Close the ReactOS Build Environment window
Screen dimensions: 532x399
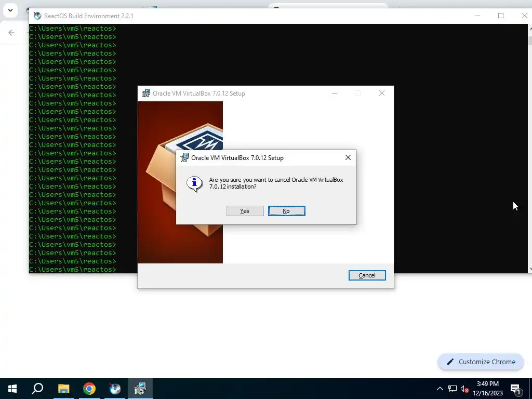[524, 16]
